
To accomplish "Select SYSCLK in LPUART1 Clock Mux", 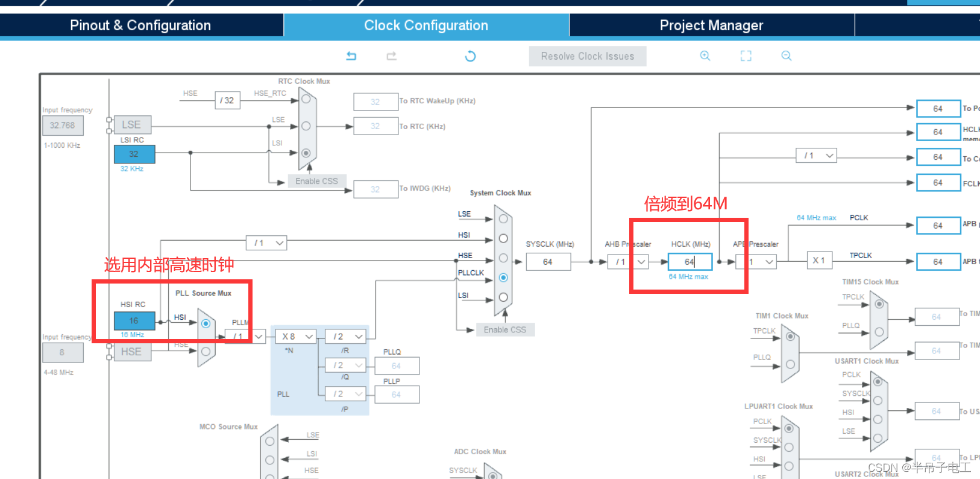I will (x=789, y=447).
